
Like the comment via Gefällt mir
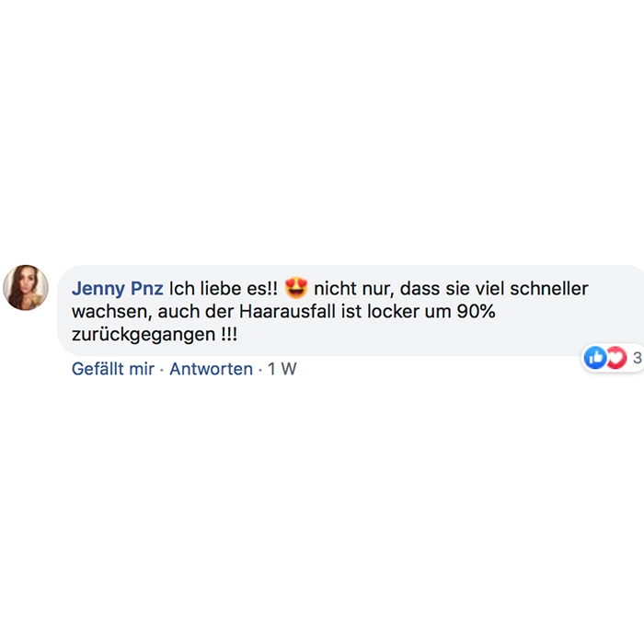coord(113,368)
